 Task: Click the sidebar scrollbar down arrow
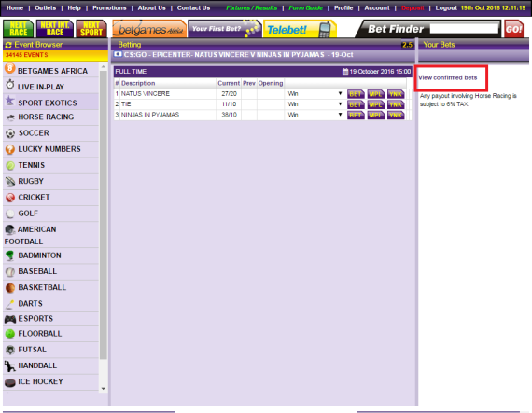pos(104,389)
